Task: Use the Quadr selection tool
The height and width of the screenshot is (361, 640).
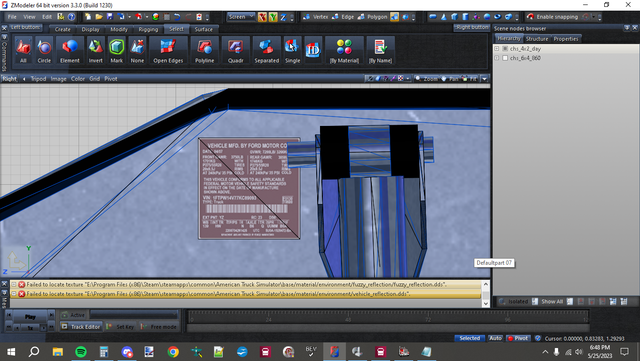Action: (x=236, y=50)
